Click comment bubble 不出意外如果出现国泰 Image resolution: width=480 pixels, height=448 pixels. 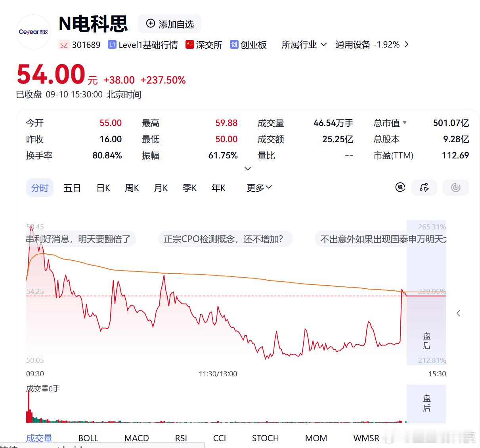coord(381,239)
